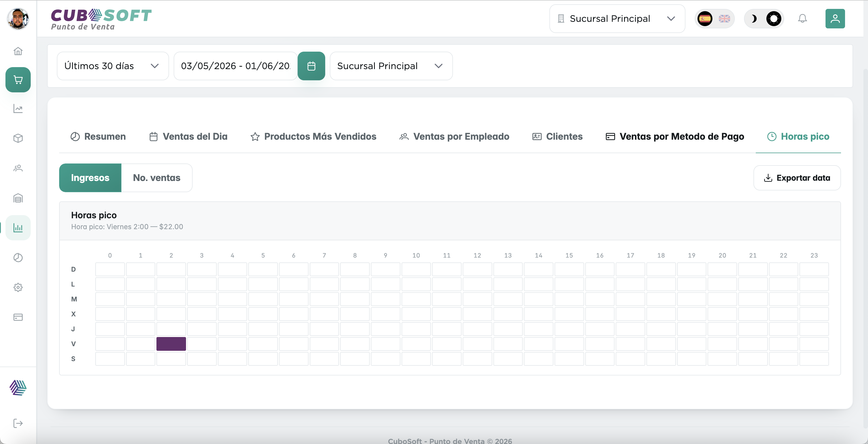Image resolution: width=868 pixels, height=444 pixels.
Task: Click the green calendar date picker button
Action: coord(311,66)
